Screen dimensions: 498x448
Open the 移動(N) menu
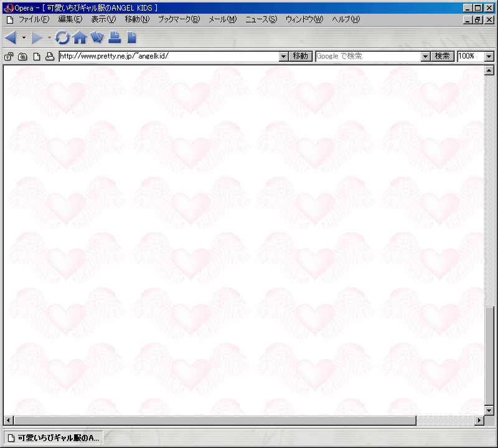point(137,19)
